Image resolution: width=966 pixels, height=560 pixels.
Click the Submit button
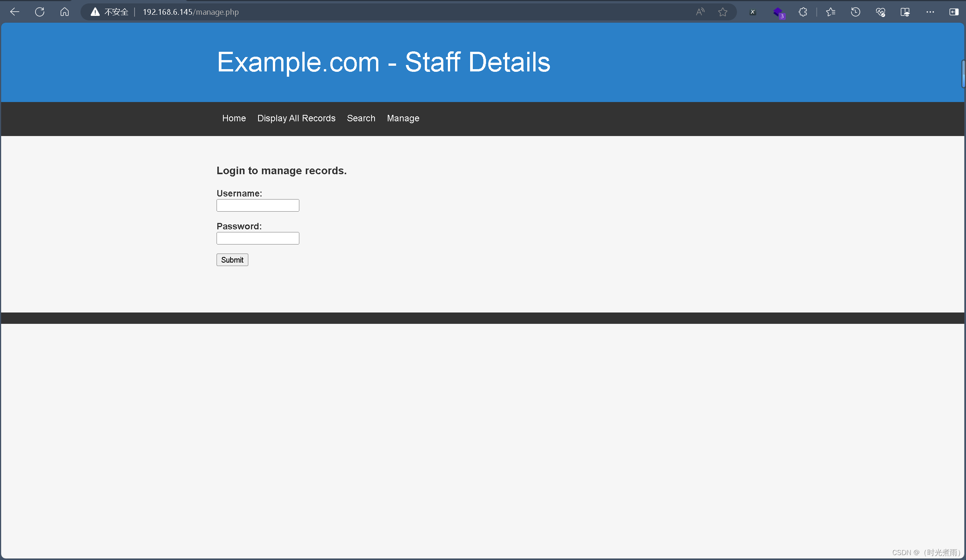pyautogui.click(x=232, y=260)
